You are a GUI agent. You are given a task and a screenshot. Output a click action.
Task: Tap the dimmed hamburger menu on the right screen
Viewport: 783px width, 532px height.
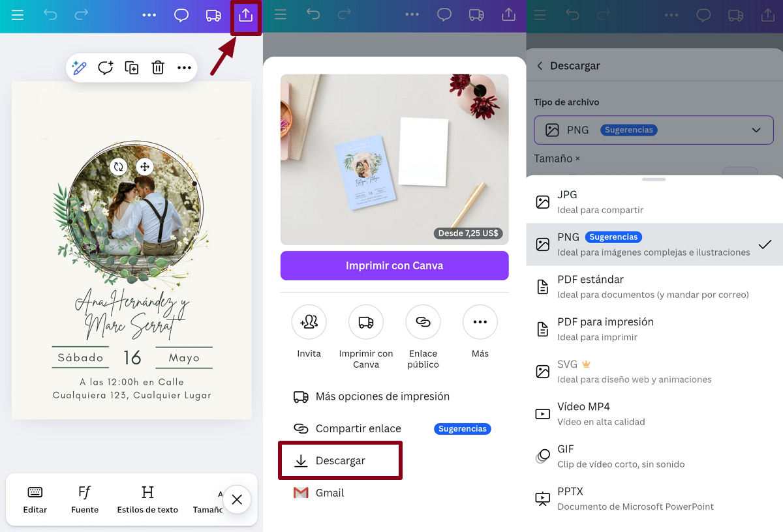click(x=541, y=15)
